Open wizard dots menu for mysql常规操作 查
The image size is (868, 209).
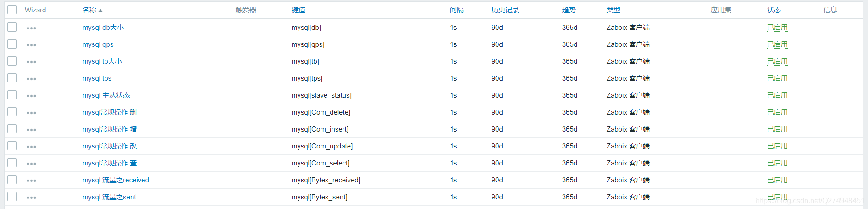coord(31,164)
